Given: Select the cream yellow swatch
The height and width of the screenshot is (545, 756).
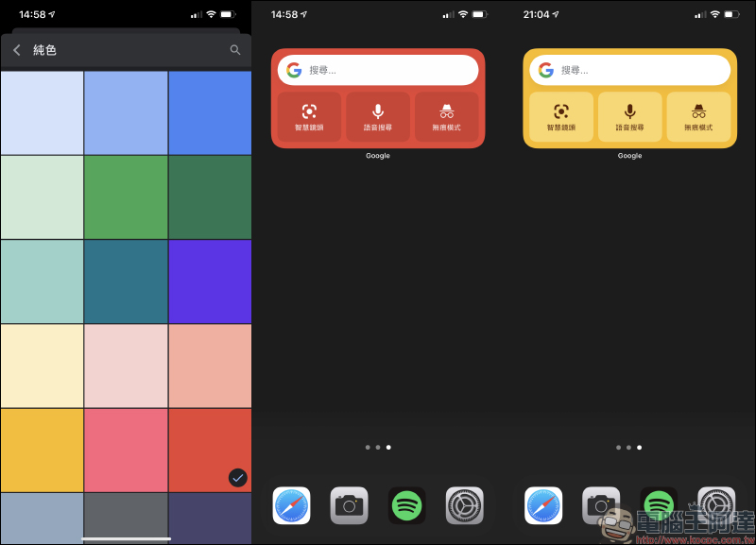Looking at the screenshot, I should coord(42,366).
